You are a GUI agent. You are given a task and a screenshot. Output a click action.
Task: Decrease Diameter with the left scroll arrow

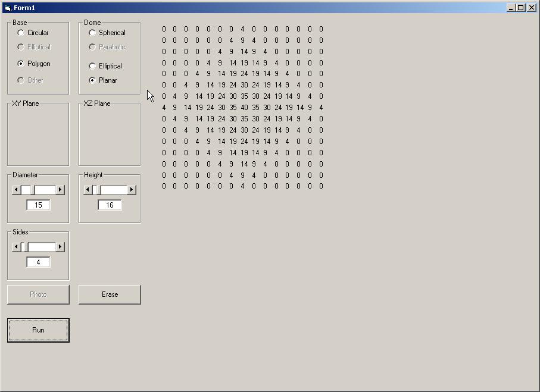click(x=16, y=190)
